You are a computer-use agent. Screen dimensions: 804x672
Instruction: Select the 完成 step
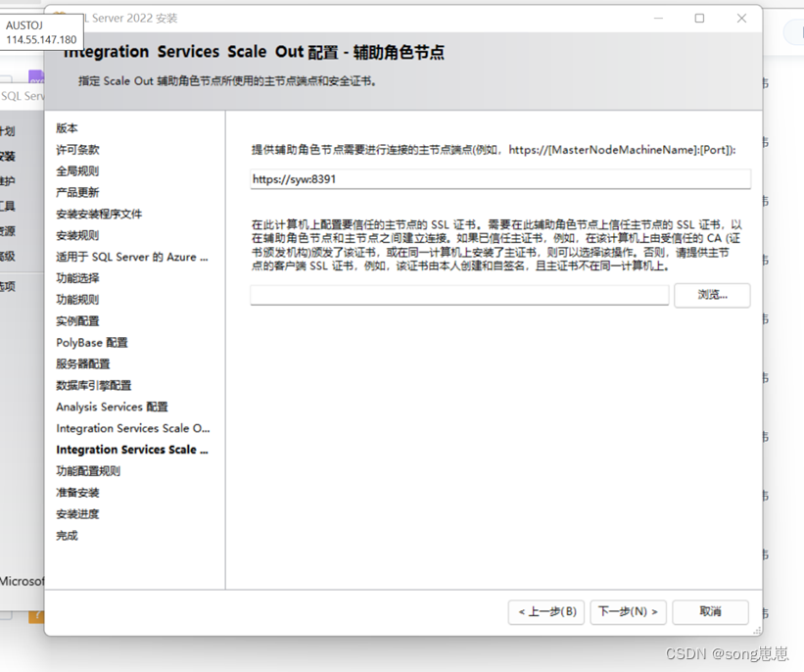(67, 536)
